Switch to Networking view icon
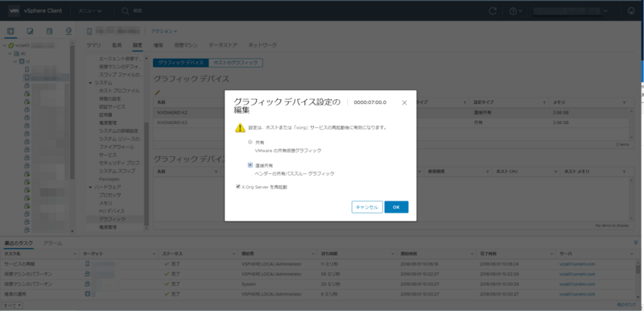This screenshot has width=644, height=311. click(68, 31)
